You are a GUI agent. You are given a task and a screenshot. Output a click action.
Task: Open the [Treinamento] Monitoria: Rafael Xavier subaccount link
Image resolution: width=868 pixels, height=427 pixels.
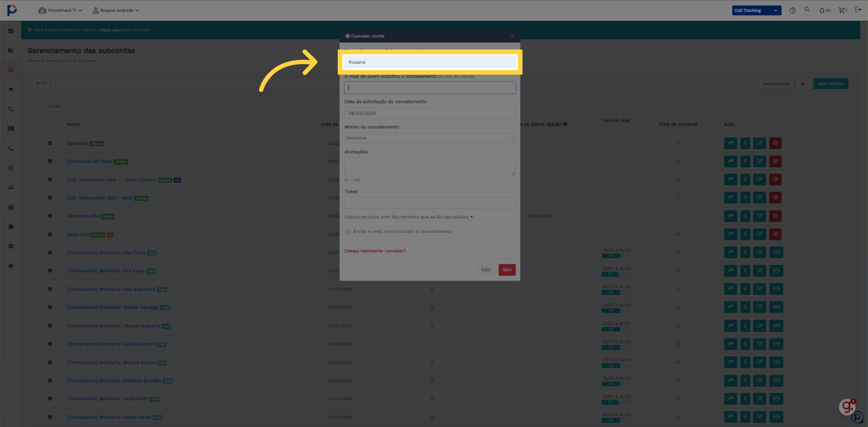tap(109, 418)
